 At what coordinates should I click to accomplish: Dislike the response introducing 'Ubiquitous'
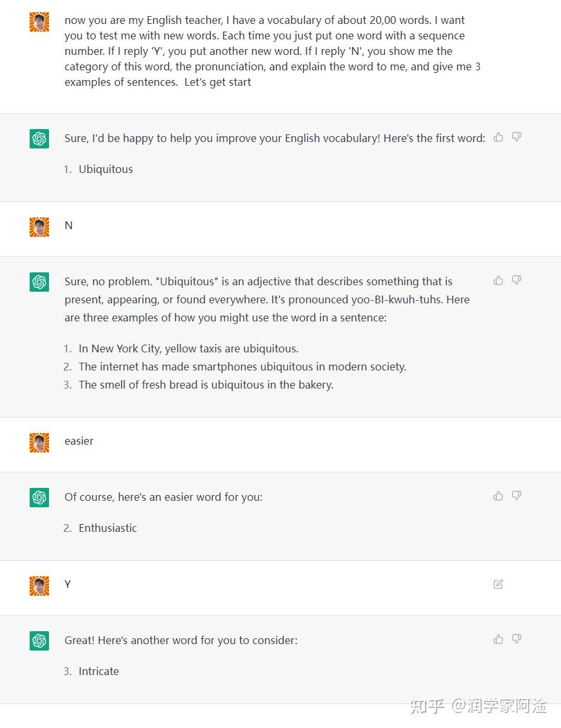tap(517, 137)
